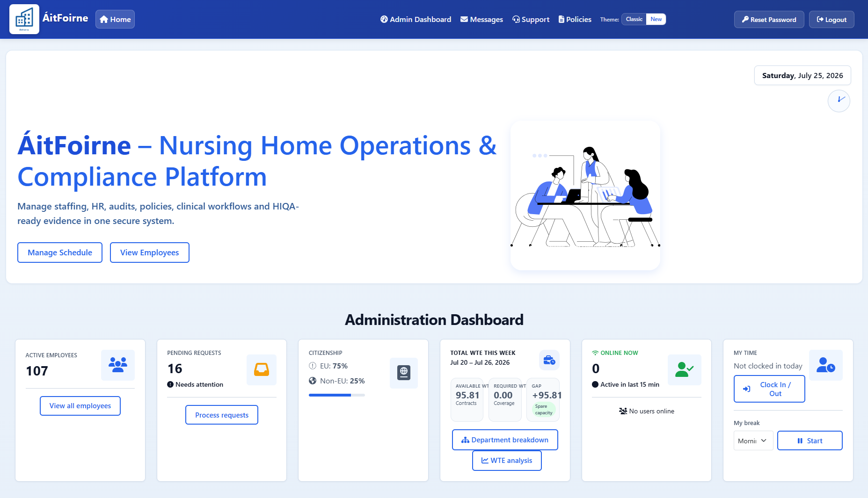Image resolution: width=868 pixels, height=498 pixels.
Task: Click the My Time user clock icon
Action: tap(826, 365)
